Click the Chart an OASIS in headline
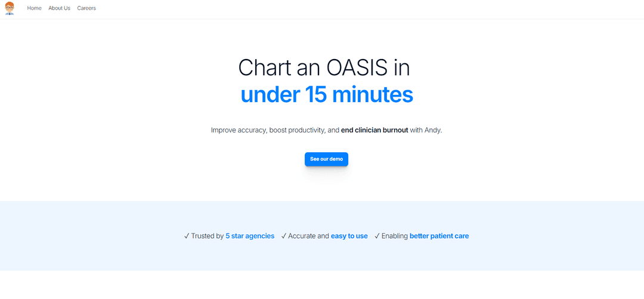This screenshot has width=644, height=299. (324, 68)
